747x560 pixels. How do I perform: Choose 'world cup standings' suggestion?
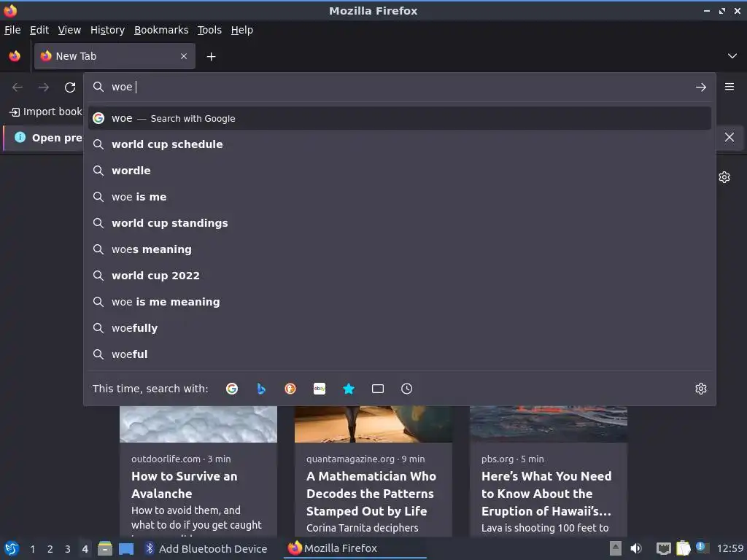click(399, 223)
